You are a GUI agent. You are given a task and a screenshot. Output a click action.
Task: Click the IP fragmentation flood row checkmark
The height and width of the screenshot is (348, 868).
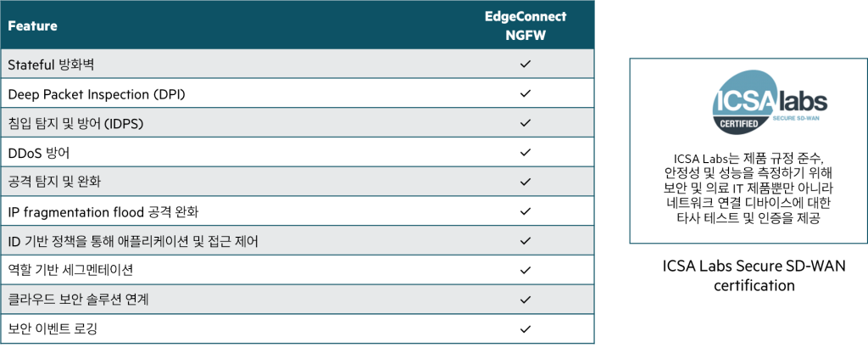[526, 211]
